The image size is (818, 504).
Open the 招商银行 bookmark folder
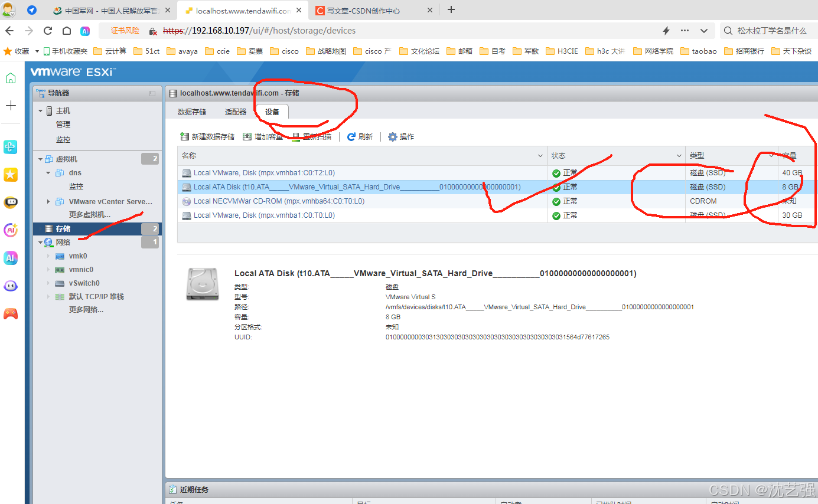coord(744,51)
